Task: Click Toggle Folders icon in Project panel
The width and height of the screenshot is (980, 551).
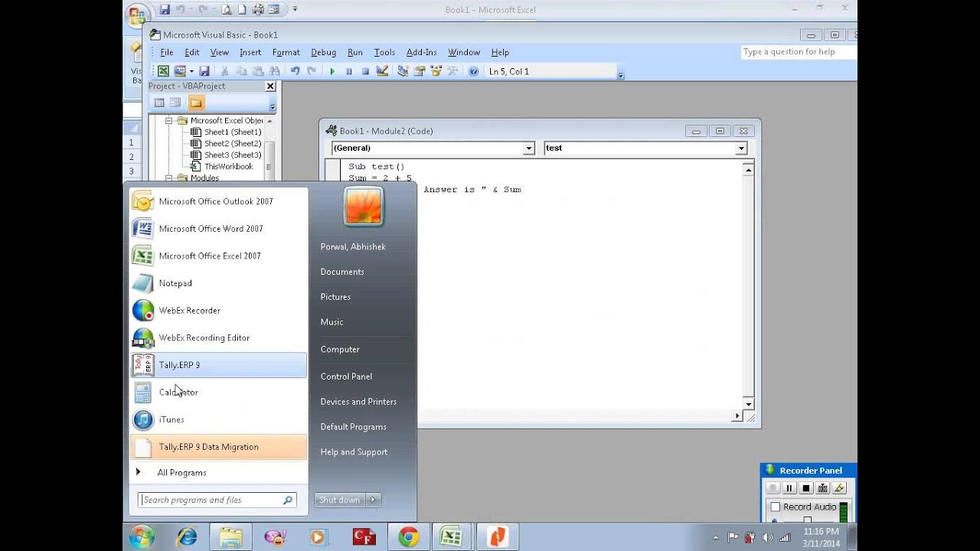Action: tap(196, 103)
